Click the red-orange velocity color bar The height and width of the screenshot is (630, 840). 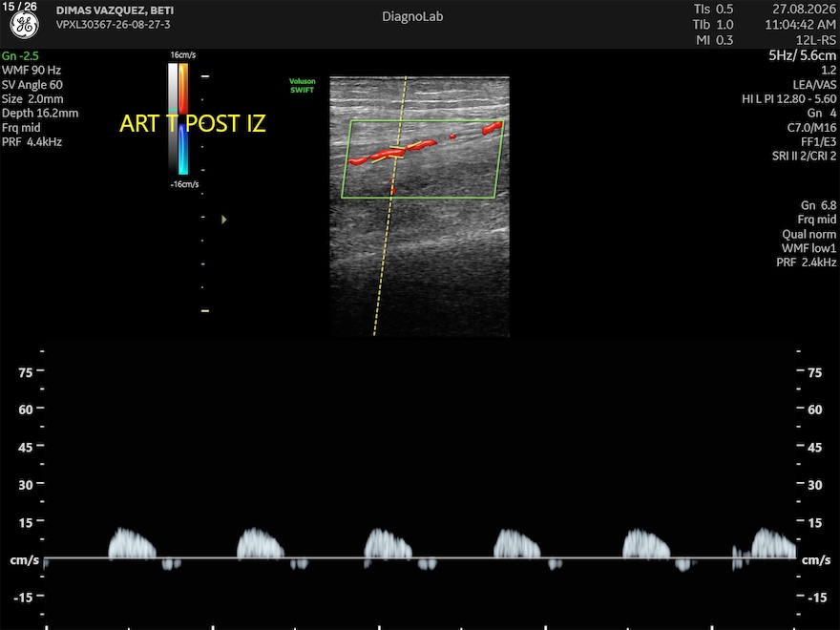183,89
